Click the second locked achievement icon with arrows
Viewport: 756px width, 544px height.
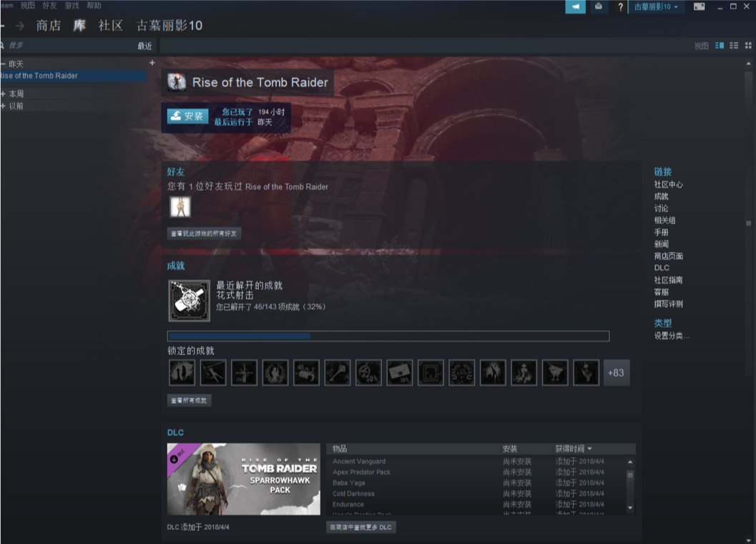[213, 373]
